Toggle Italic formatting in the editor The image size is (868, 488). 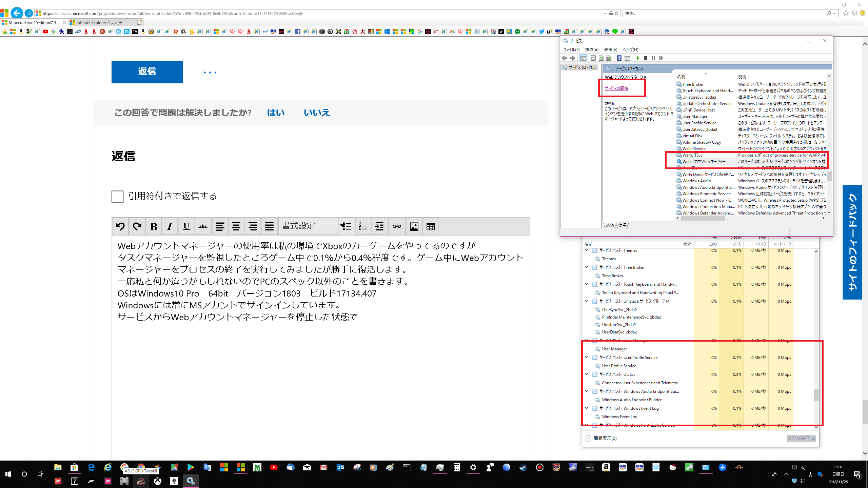pos(170,226)
